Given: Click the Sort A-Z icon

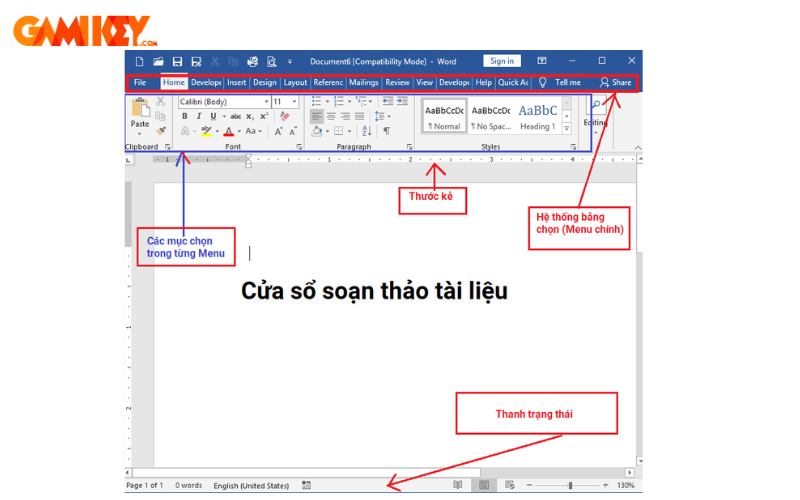Looking at the screenshot, I should tap(367, 131).
